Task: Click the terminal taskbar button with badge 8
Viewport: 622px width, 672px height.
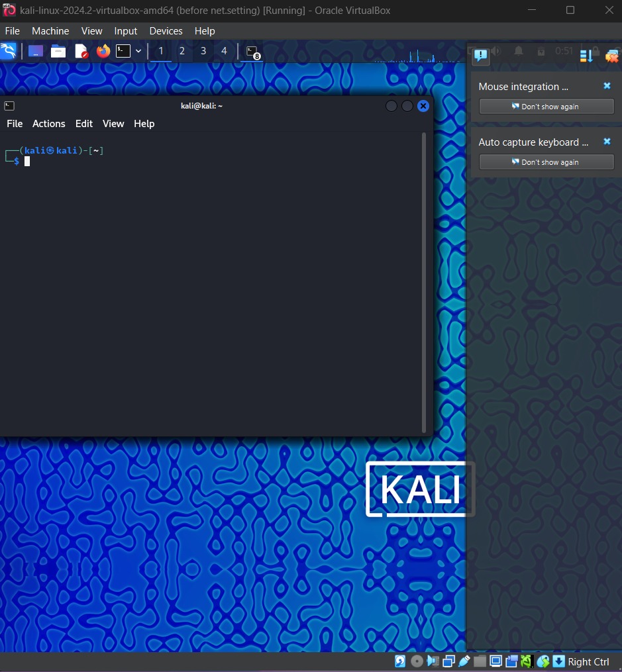Action: click(x=253, y=52)
